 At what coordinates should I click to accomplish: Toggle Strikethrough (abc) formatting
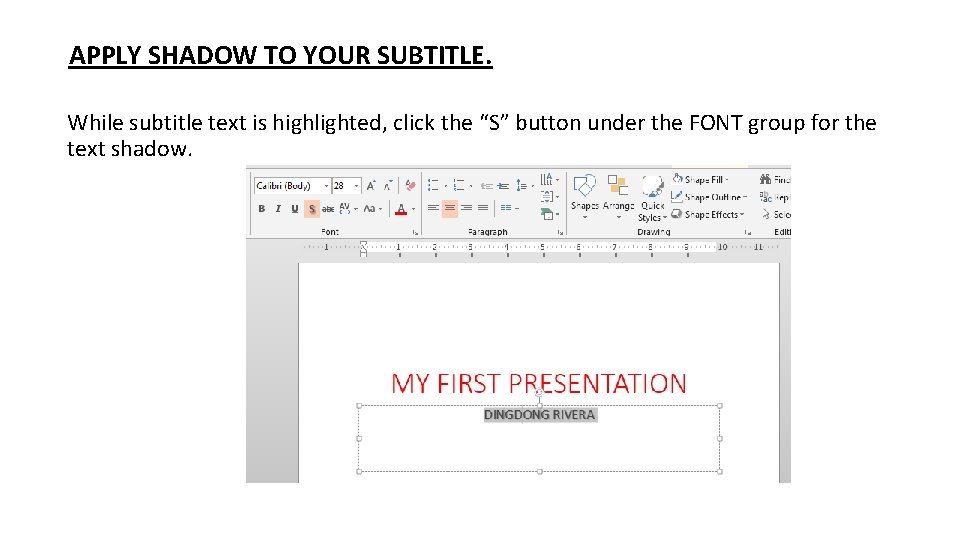pos(328,209)
